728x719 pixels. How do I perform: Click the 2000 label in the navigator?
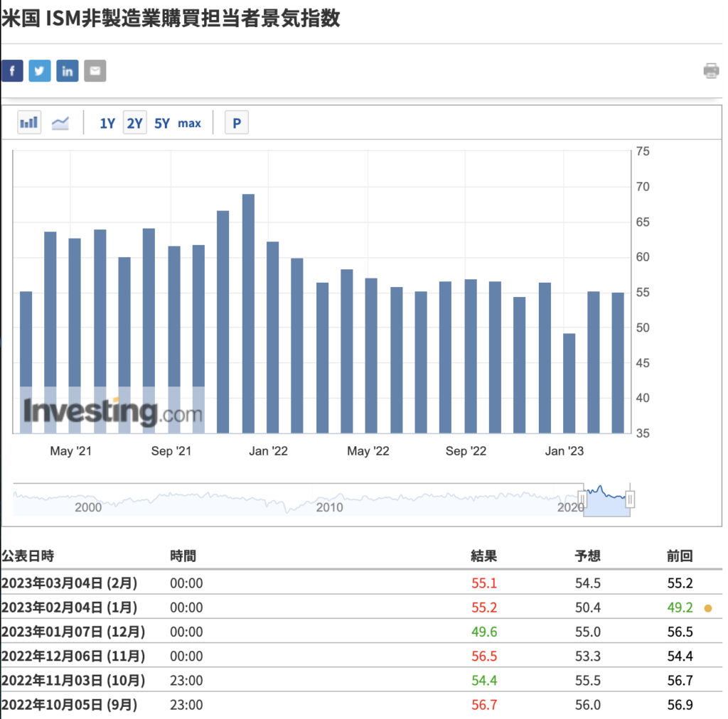click(88, 507)
